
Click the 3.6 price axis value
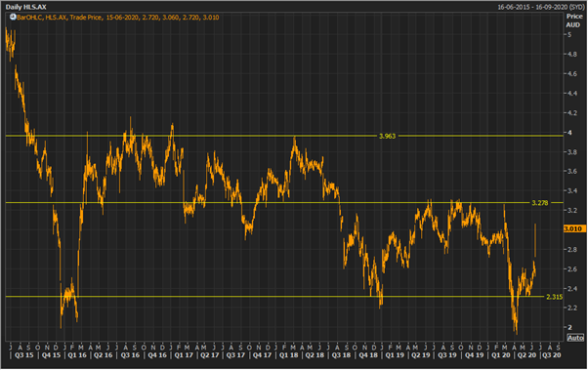coord(572,171)
